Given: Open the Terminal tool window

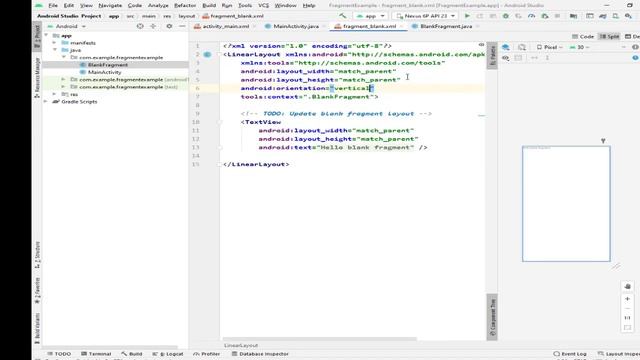Looking at the screenshot, I should click(x=96, y=354).
